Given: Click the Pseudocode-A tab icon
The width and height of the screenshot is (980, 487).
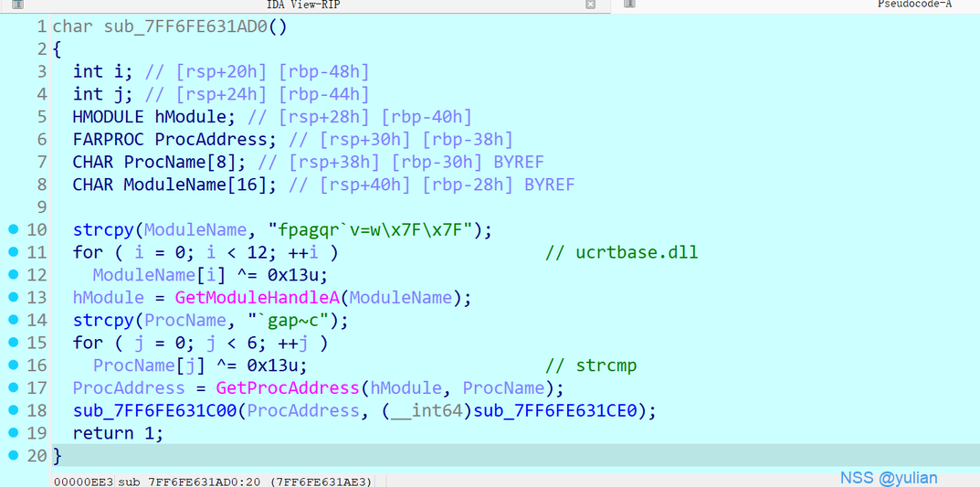Looking at the screenshot, I should tap(629, 5).
